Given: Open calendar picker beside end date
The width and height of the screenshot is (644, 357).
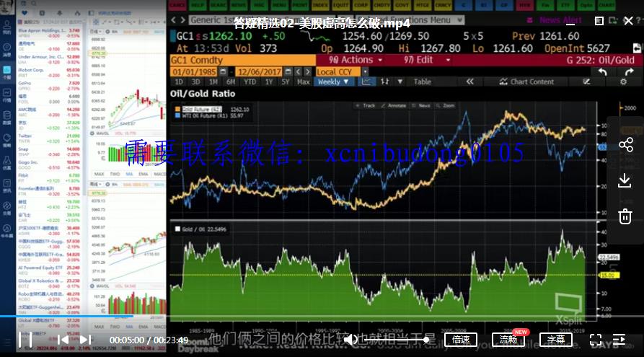Looking at the screenshot, I should point(288,71).
